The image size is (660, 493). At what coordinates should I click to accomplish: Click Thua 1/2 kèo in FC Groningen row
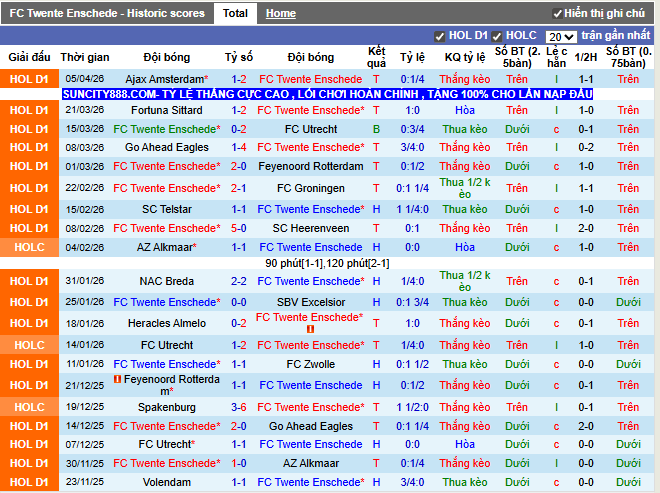coord(465,188)
